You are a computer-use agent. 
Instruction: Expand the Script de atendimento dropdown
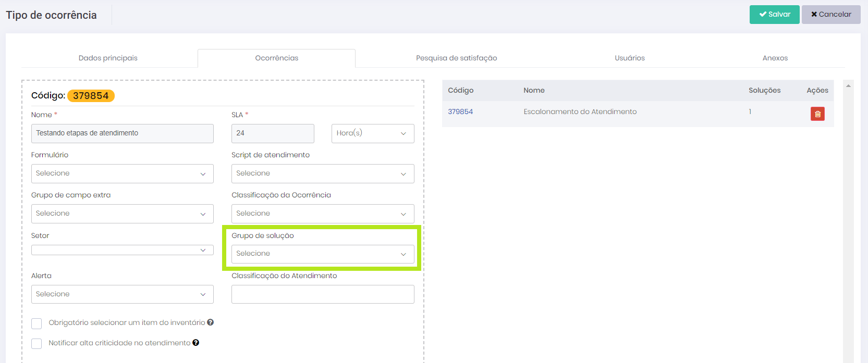coord(322,173)
